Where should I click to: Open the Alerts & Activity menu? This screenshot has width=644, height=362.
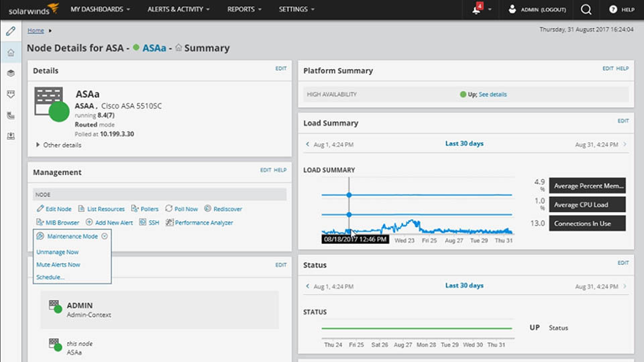point(178,9)
